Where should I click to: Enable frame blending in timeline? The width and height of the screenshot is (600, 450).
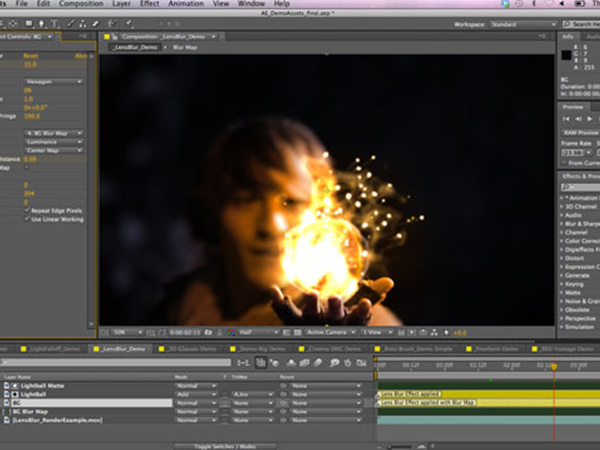(305, 362)
